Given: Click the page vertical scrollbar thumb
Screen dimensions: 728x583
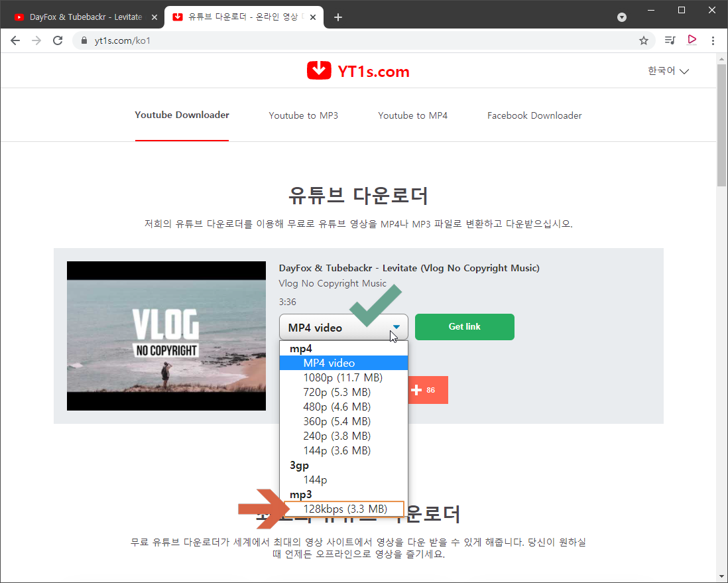Looking at the screenshot, I should coord(721,125).
